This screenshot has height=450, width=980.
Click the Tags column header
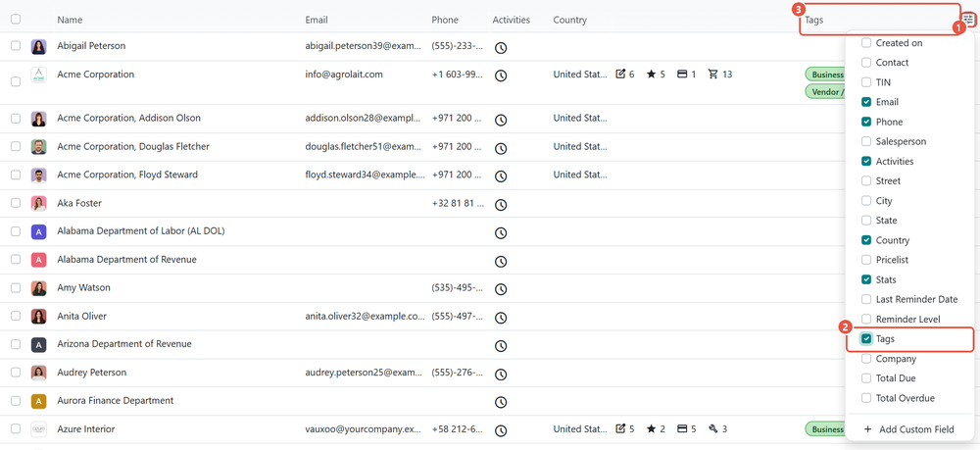pos(813,20)
